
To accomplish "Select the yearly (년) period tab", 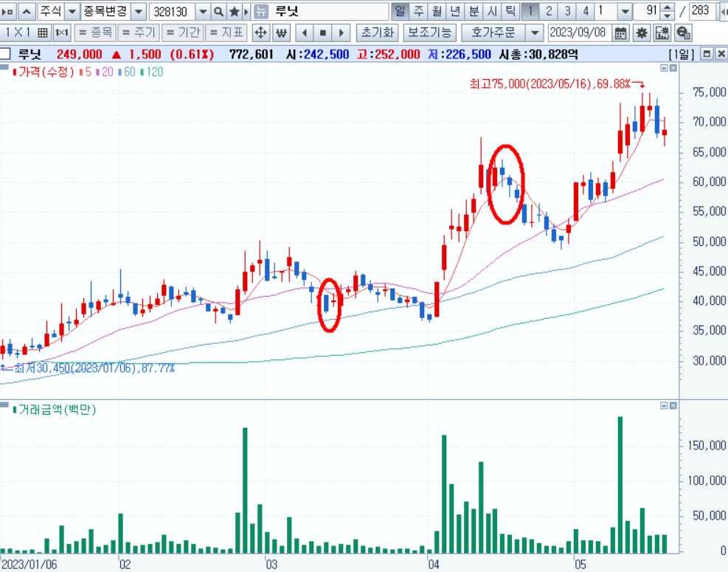I will point(456,11).
